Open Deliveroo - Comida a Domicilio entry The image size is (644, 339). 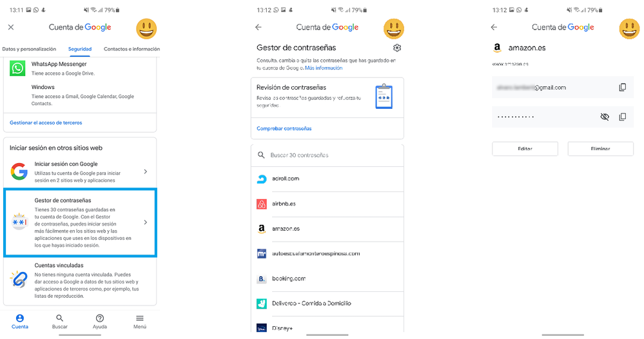327,304
